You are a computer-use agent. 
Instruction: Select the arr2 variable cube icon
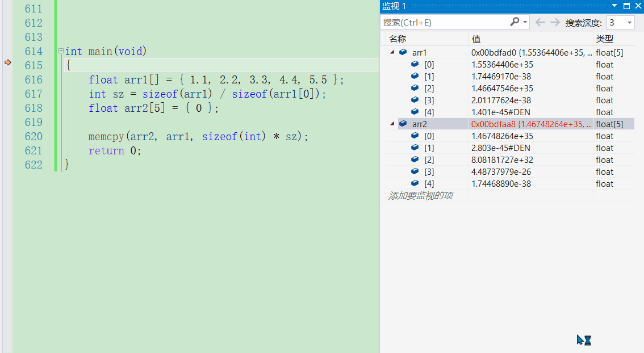click(403, 124)
